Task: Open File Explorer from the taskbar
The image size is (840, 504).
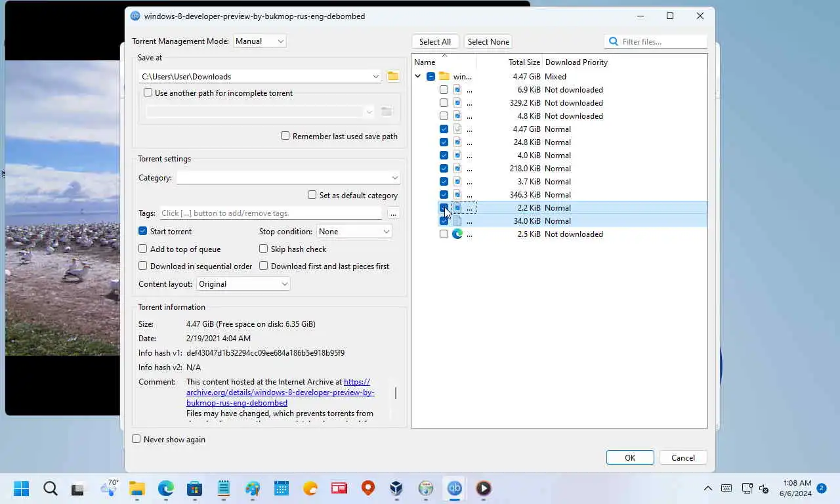Action: [136, 488]
